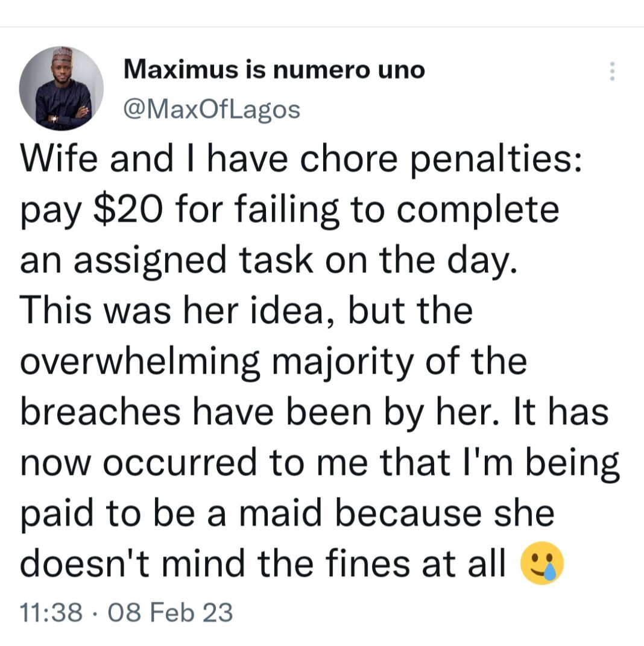Select the line 'breaches have been by her. It has'

[x=314, y=412]
